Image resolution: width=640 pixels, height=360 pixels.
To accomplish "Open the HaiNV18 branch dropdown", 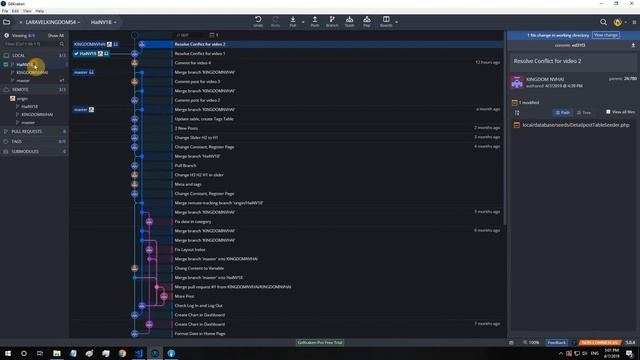I will click(x=103, y=22).
